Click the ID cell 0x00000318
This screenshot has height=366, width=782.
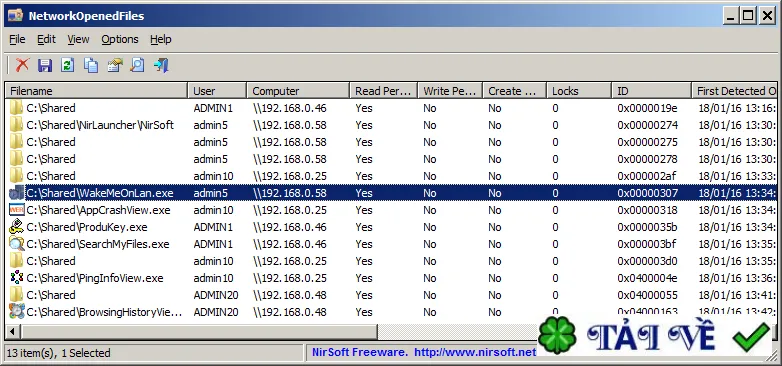click(x=647, y=210)
